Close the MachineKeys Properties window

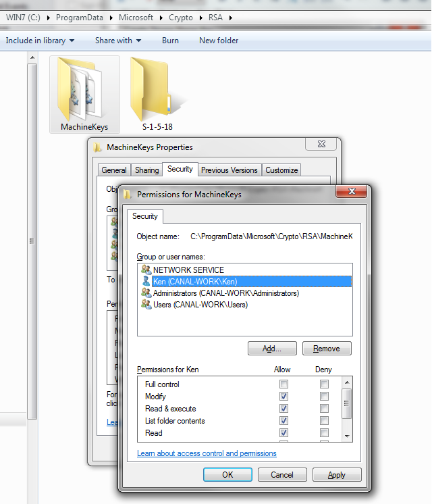321,144
